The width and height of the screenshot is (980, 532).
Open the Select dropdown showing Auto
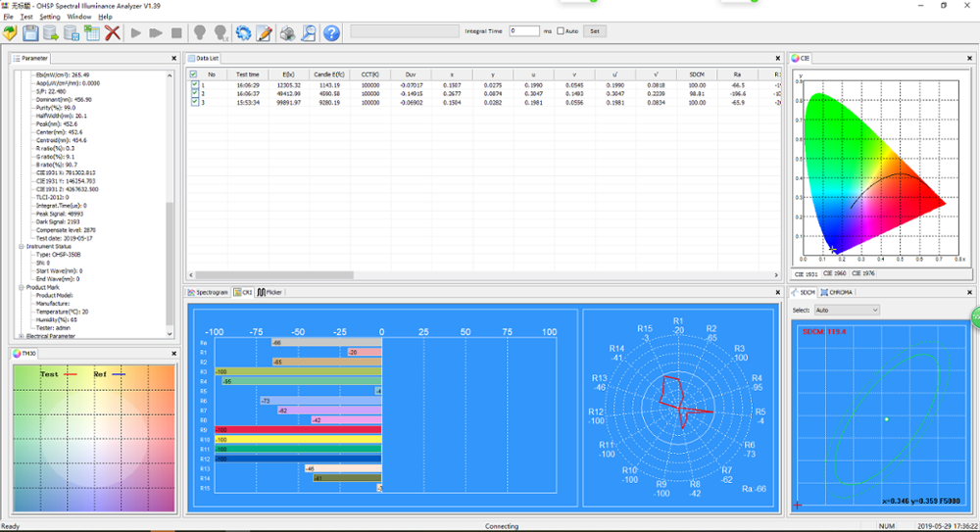coord(847,311)
